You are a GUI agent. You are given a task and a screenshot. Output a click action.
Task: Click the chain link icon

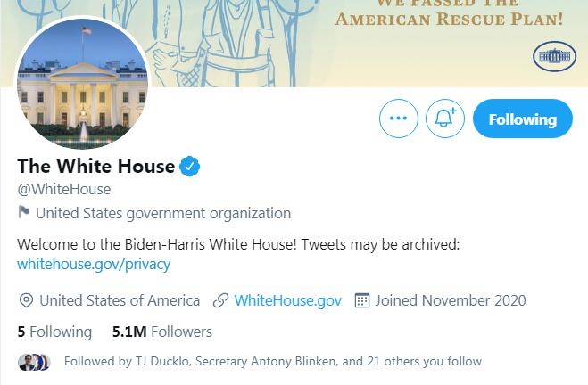(x=220, y=300)
